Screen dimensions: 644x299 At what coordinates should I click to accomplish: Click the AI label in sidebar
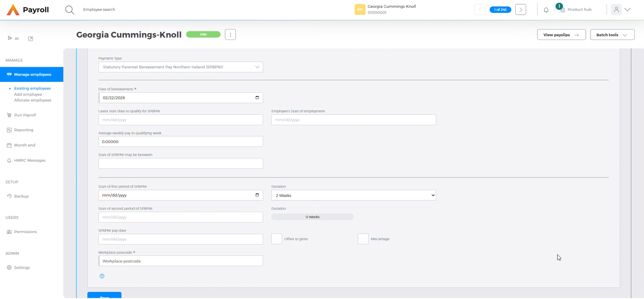(17, 38)
